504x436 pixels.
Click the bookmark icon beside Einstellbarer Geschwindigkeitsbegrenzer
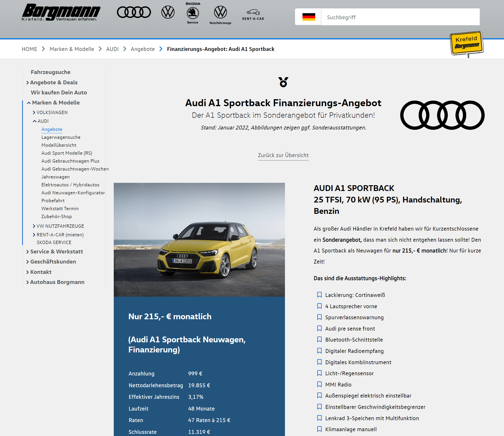pos(319,407)
